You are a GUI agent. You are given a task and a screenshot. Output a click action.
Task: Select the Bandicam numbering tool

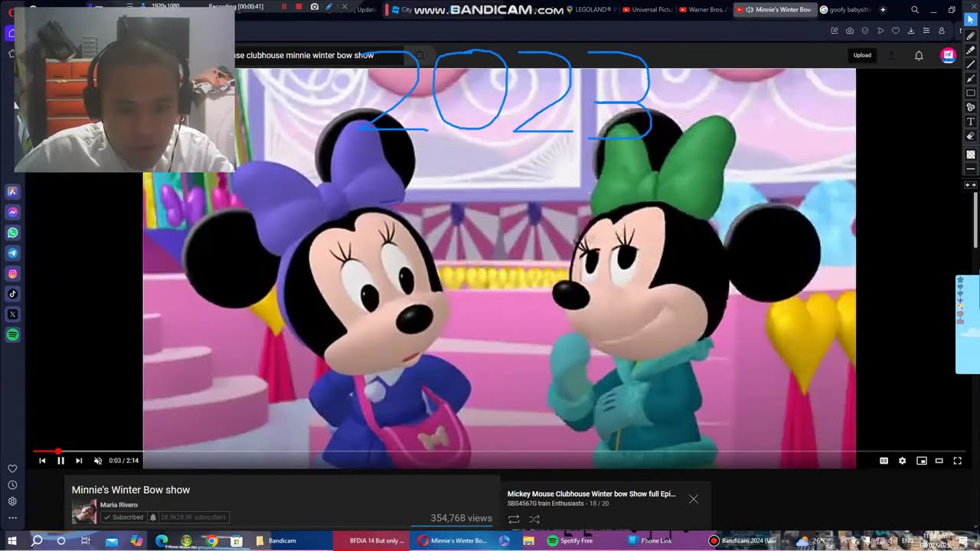click(971, 107)
